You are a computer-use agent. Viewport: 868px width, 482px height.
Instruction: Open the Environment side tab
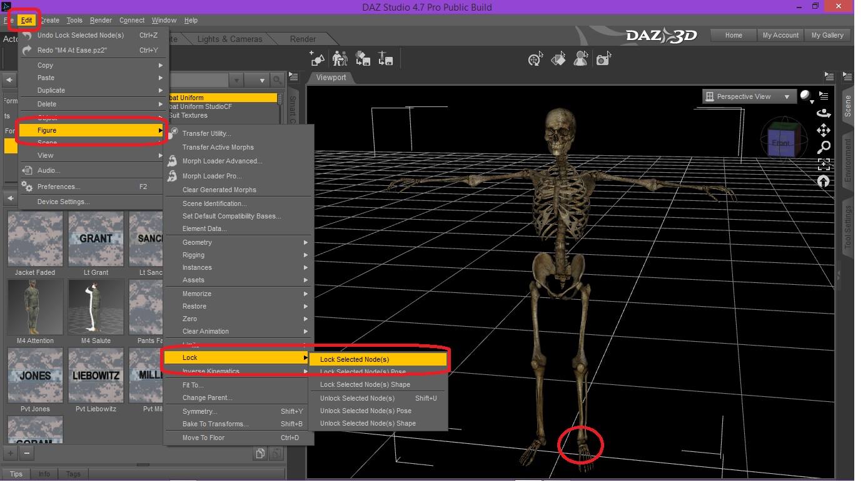click(848, 161)
